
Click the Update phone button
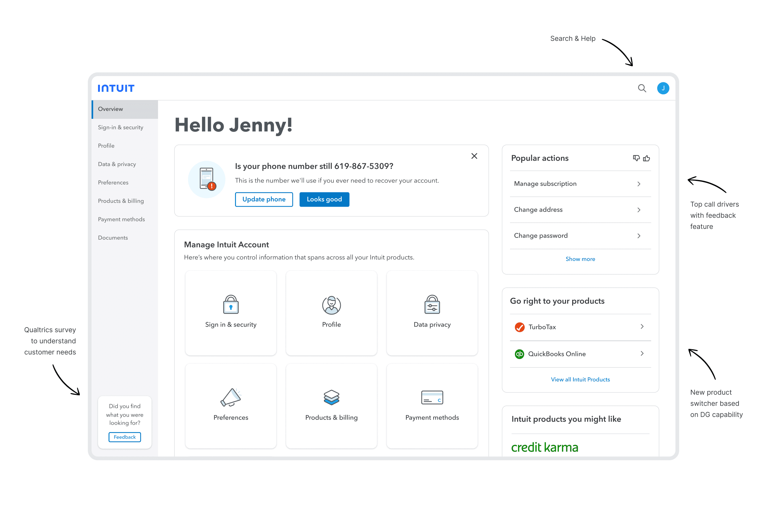click(264, 199)
